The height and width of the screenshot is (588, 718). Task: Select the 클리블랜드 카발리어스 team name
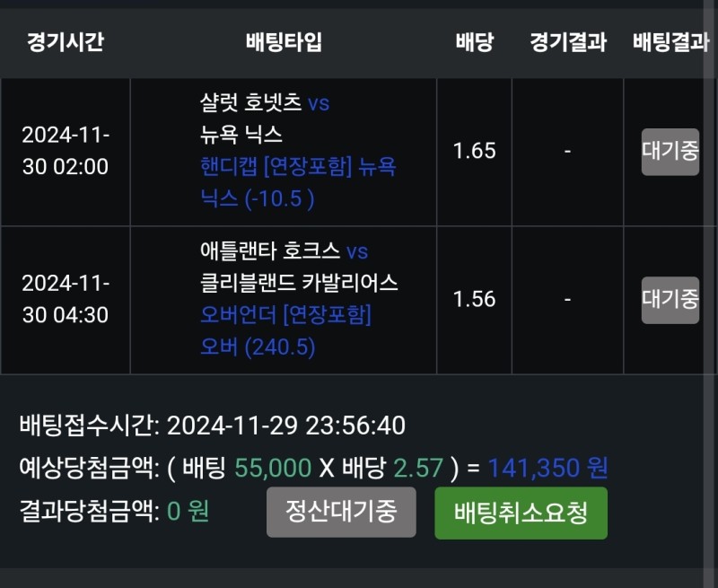pyautogui.click(x=299, y=283)
